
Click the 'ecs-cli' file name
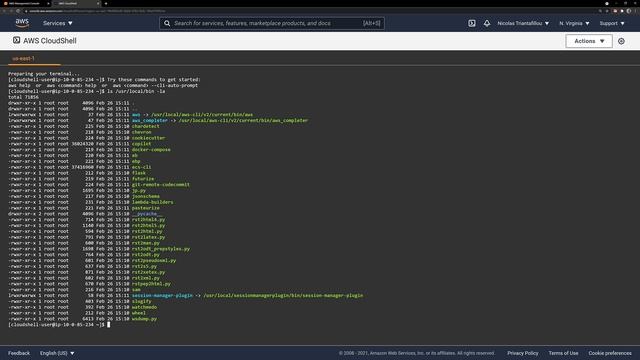coord(142,167)
